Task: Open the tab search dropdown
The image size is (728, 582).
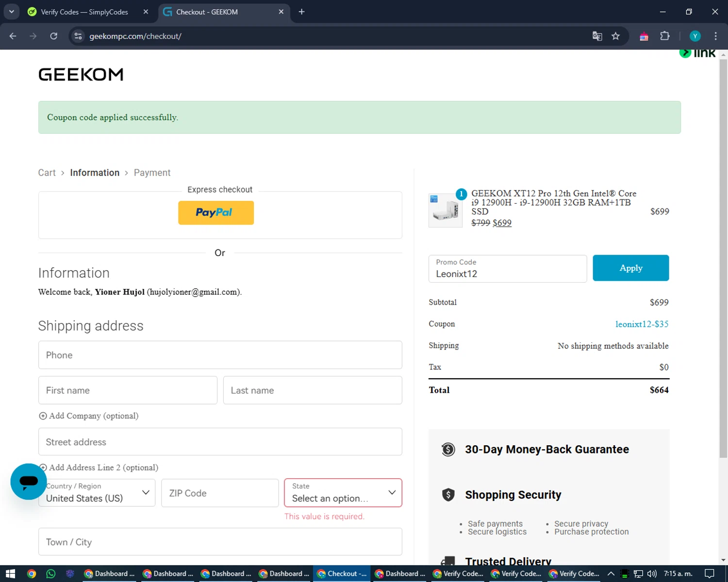Action: click(x=11, y=12)
